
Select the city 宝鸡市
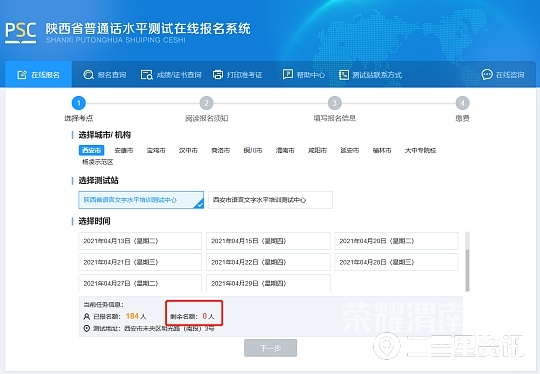(x=156, y=150)
